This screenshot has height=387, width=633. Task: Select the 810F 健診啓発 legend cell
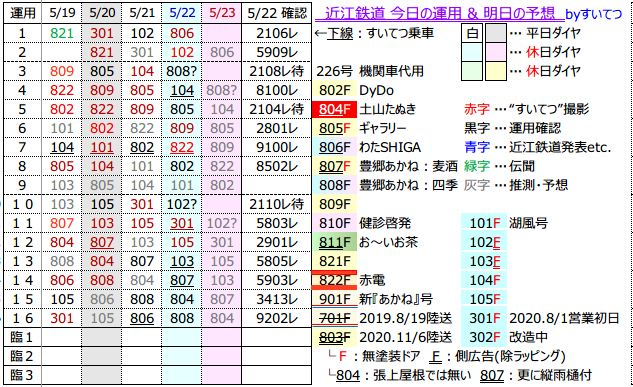(334, 223)
